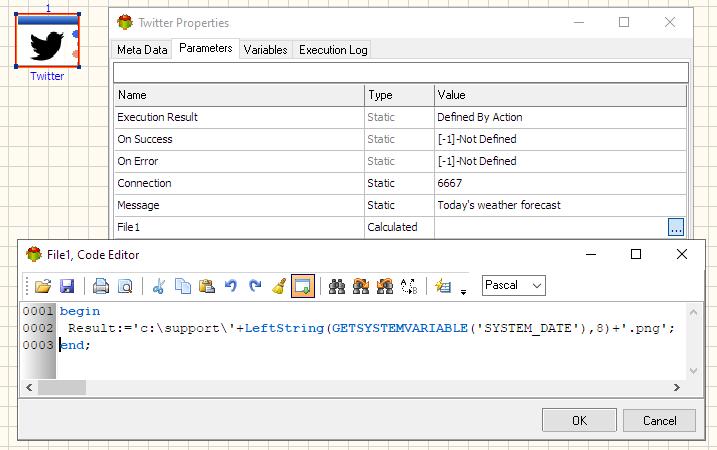Select the Value column header
The height and width of the screenshot is (450, 717).
561,95
